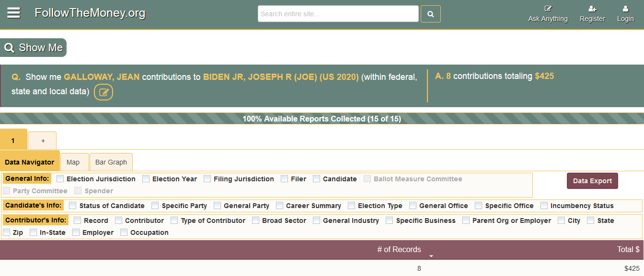The image size is (644, 276).
Task: Go to FollowTheMoney.org home
Action: point(90,13)
